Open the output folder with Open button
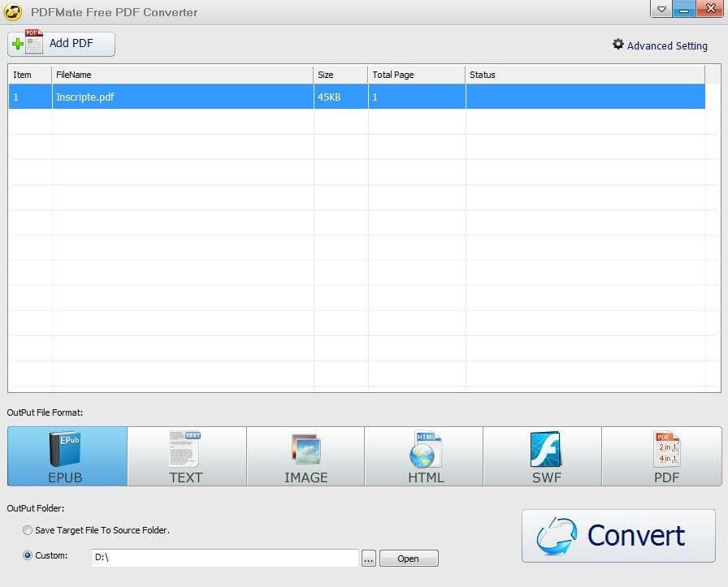The height and width of the screenshot is (587, 728). (409, 558)
